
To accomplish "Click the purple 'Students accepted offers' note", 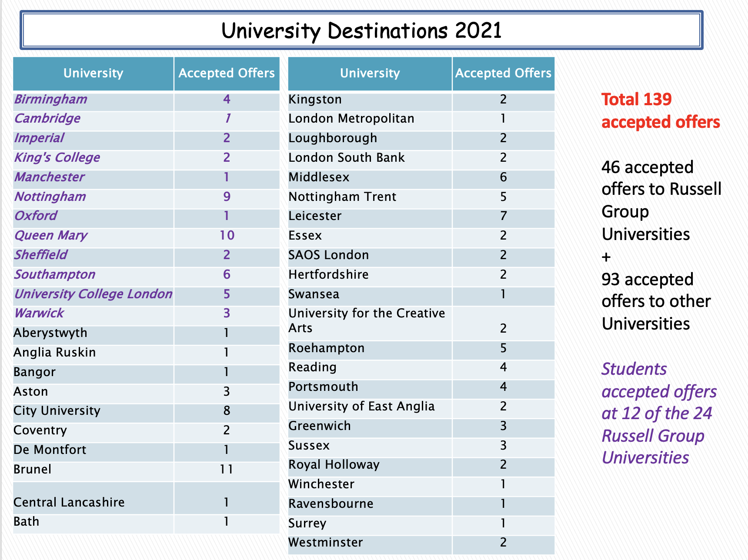I will (659, 413).
